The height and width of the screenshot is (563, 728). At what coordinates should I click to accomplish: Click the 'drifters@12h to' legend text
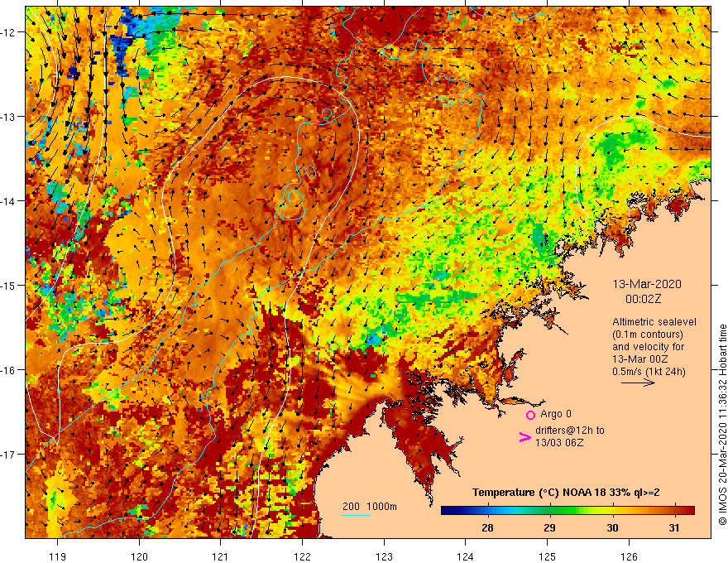[x=570, y=431]
